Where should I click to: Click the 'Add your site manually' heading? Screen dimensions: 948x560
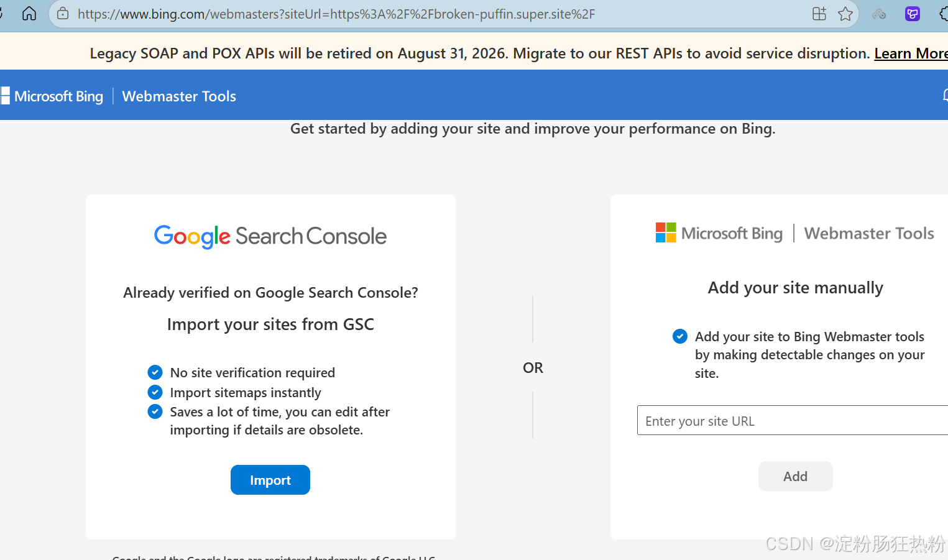click(x=796, y=288)
